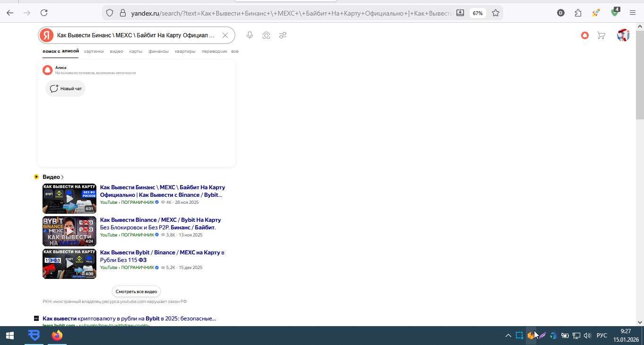The image size is (644, 345).
Task: Open the 'D' account icon in Firefox toolbar
Action: [561, 13]
